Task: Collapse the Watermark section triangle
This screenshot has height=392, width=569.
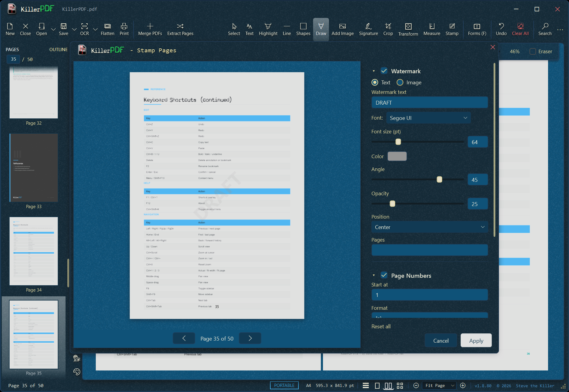Action: (x=374, y=71)
